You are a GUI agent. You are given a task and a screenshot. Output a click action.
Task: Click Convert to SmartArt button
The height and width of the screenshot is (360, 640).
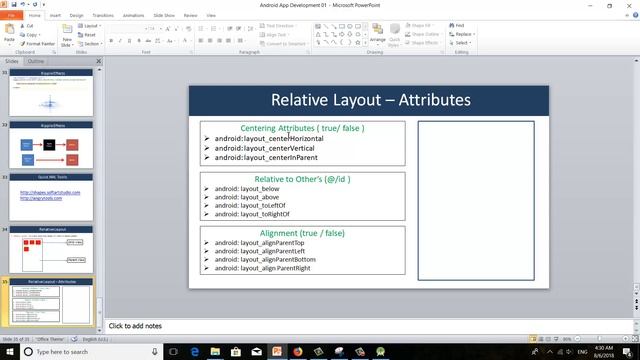tap(284, 44)
